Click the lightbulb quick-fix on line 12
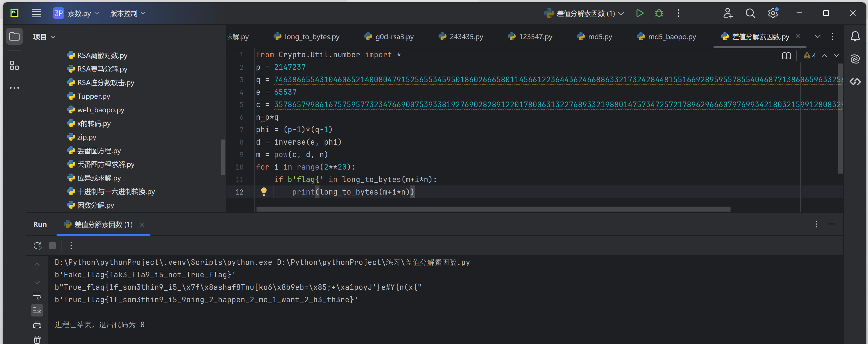This screenshot has width=868, height=344. coord(264,191)
